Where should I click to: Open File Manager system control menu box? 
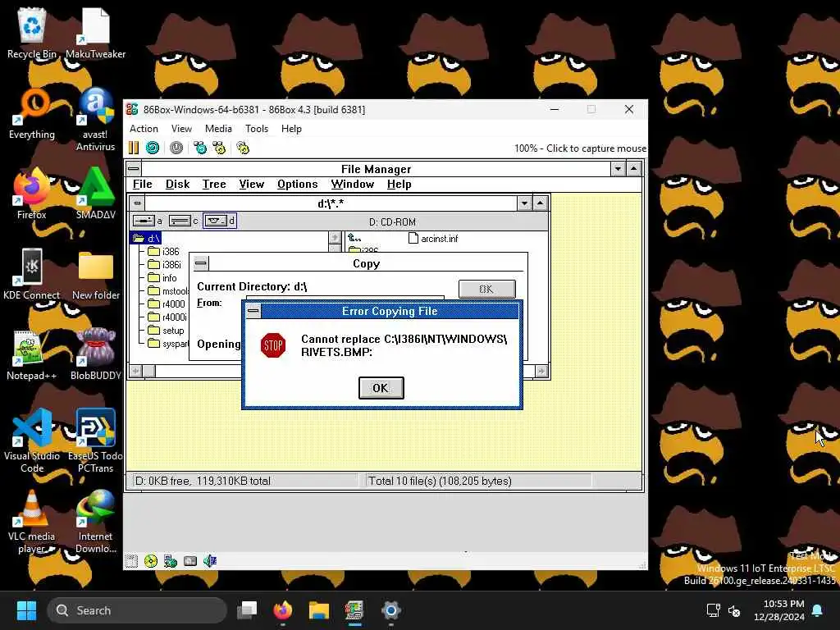coord(134,169)
